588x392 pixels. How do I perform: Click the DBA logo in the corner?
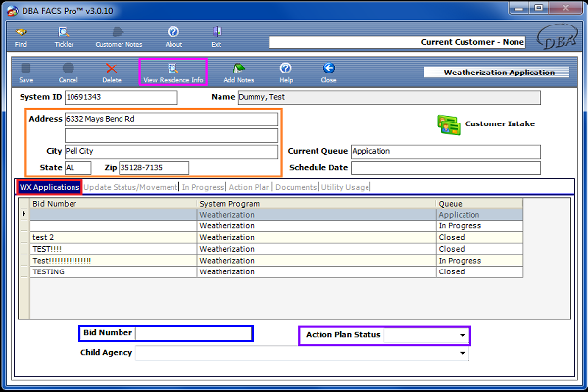point(558,37)
